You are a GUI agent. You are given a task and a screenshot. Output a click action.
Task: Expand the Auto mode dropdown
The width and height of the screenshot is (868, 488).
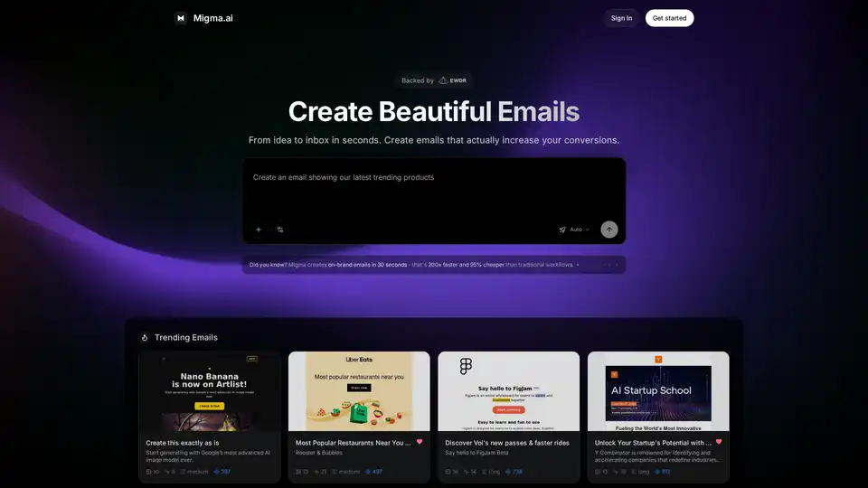pyautogui.click(x=574, y=230)
